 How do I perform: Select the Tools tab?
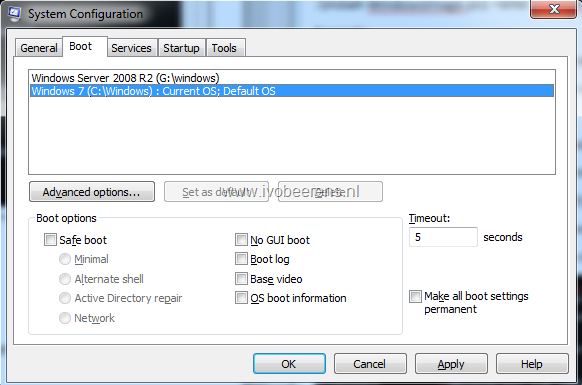click(224, 48)
